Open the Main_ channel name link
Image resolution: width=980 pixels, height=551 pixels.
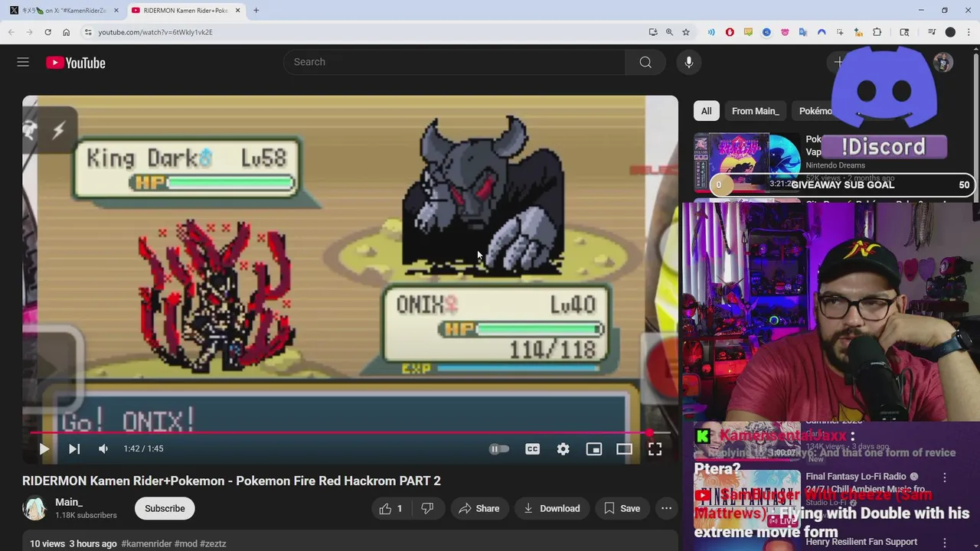(x=69, y=503)
